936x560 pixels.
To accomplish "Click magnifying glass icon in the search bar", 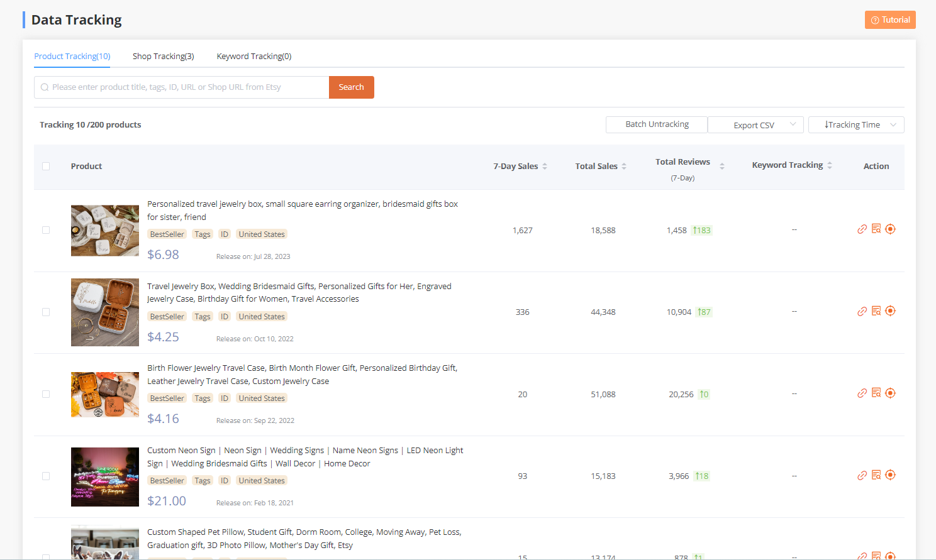I will [44, 87].
